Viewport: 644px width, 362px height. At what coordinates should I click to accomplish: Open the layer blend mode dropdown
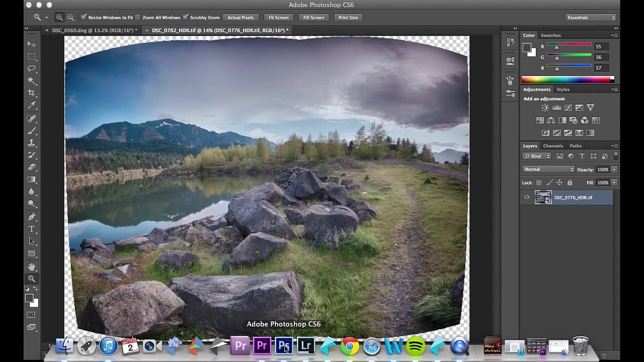pos(548,169)
